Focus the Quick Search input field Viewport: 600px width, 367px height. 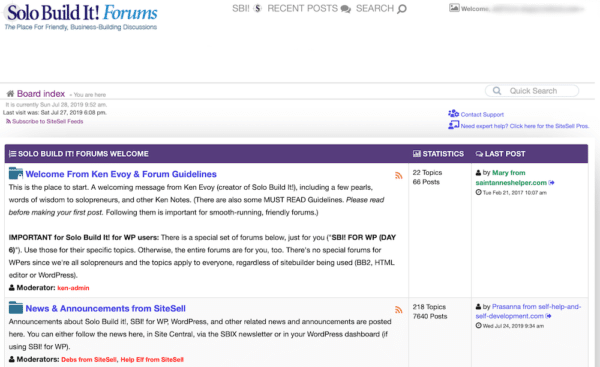pos(532,91)
